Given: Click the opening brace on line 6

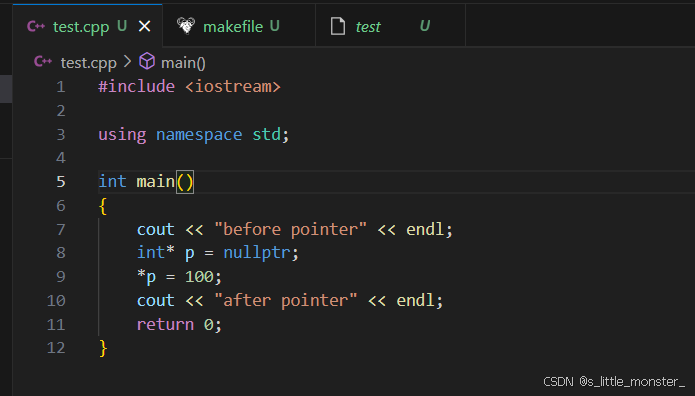Looking at the screenshot, I should (103, 206).
